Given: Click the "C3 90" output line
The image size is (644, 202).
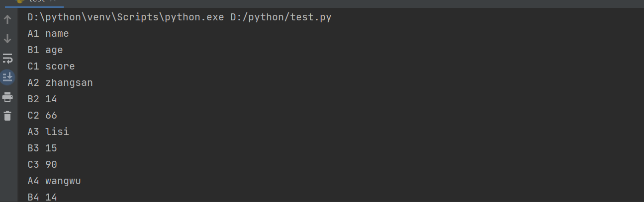Looking at the screenshot, I should click(x=42, y=165).
